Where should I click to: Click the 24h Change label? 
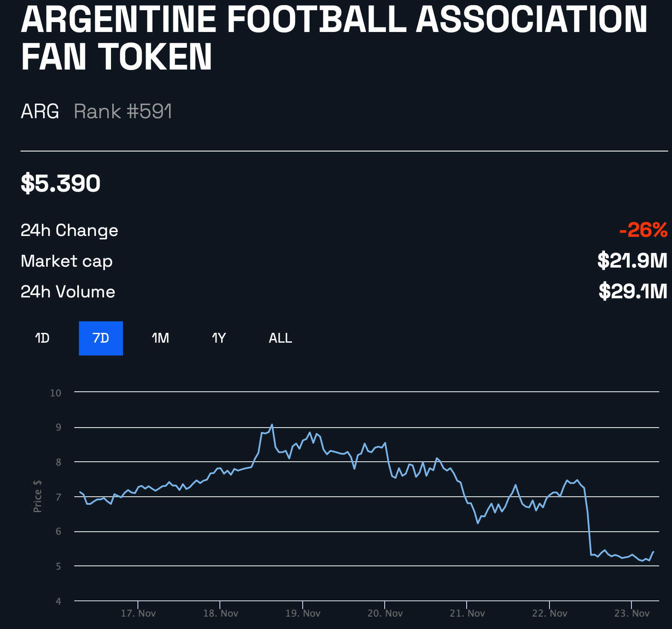click(69, 230)
